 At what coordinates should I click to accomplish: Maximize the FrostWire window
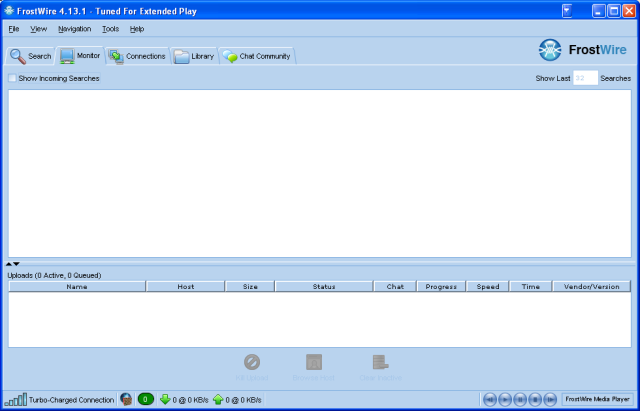pos(613,11)
